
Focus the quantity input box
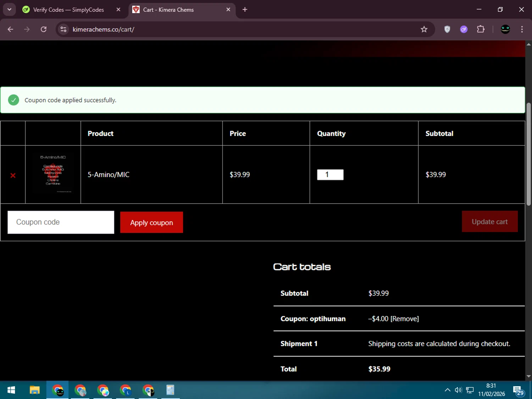pos(330,174)
